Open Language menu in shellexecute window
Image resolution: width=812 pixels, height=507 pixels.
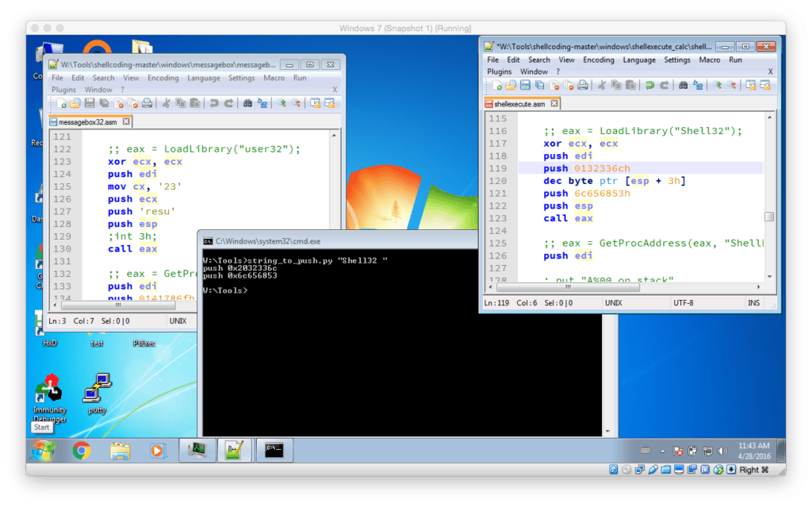pyautogui.click(x=639, y=60)
